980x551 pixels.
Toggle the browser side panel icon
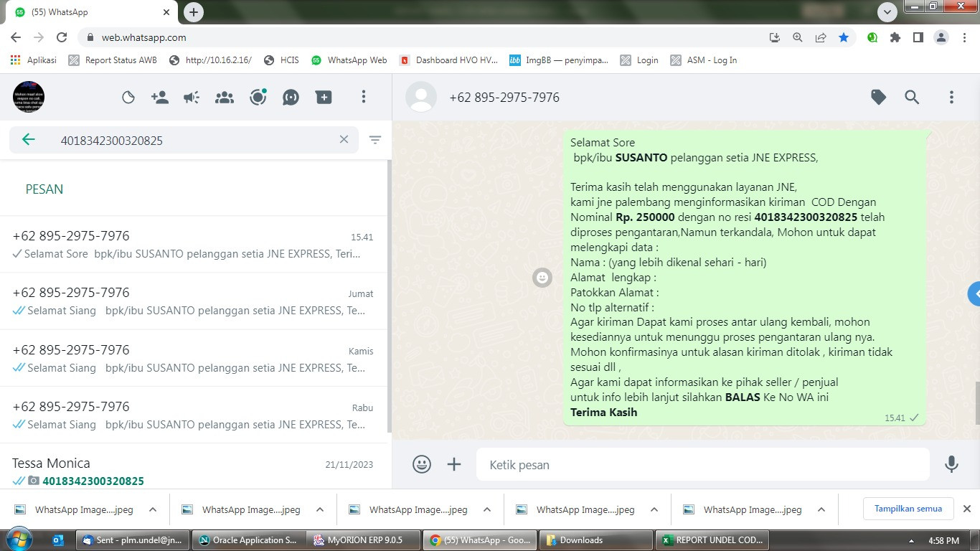pyautogui.click(x=918, y=37)
